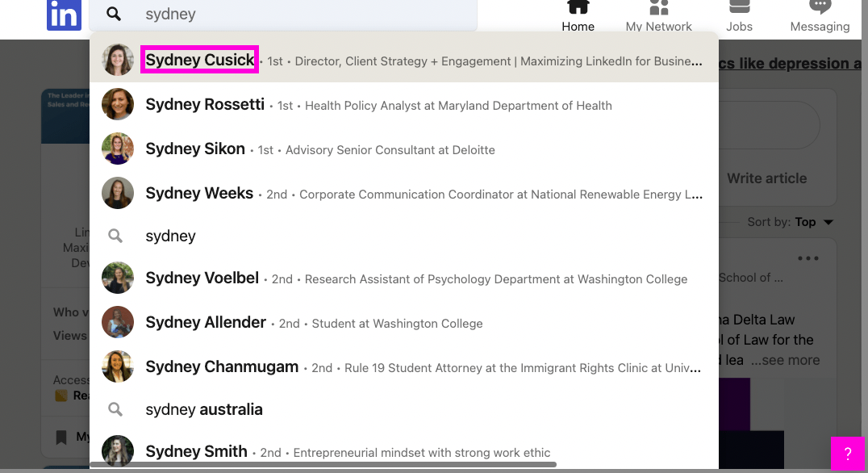
Task: Click the My items bookmark icon
Action: (x=61, y=437)
